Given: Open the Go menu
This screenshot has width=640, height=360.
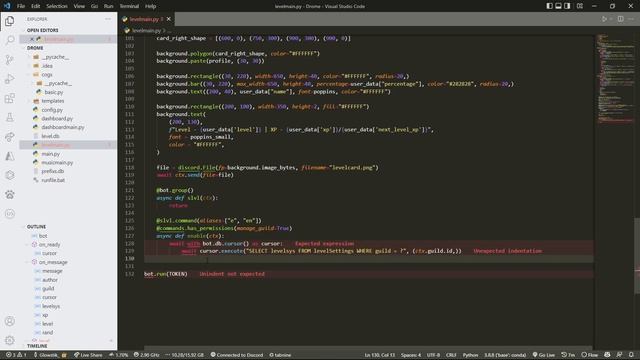Looking at the screenshot, I should click(94, 6).
